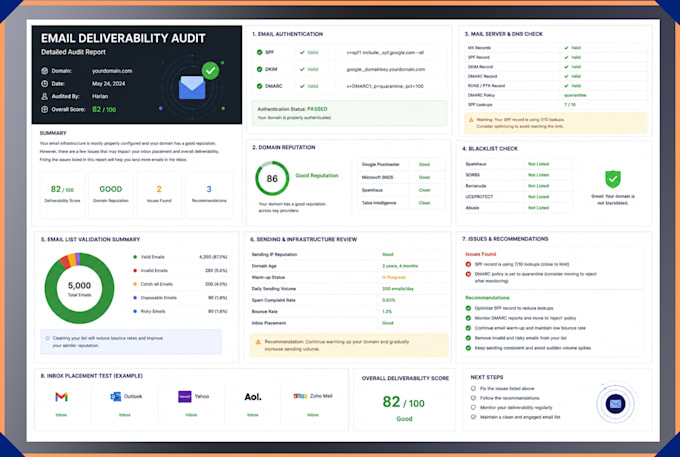Click the Gmail logo in inbox placement test
This screenshot has height=457, width=680.
(x=62, y=397)
